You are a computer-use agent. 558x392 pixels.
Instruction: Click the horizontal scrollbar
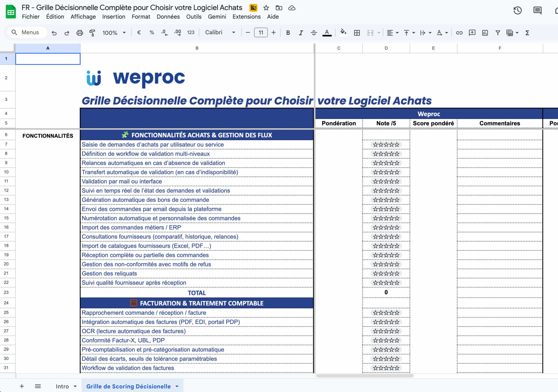click(364, 376)
